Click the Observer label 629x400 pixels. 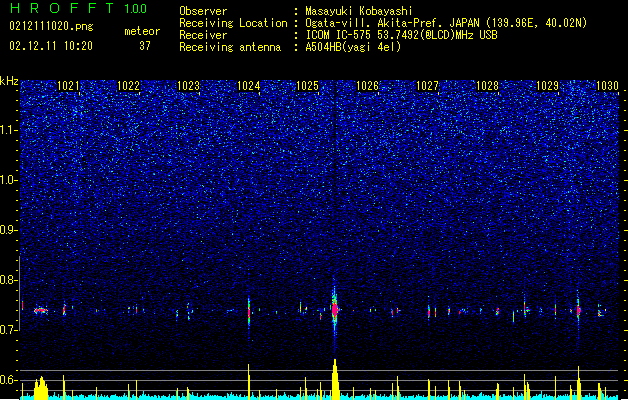203,11
